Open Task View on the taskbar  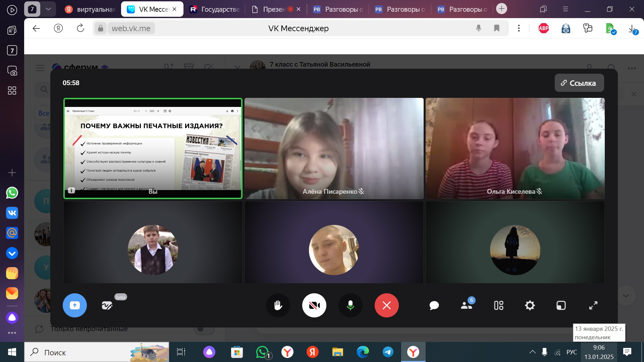181,352
